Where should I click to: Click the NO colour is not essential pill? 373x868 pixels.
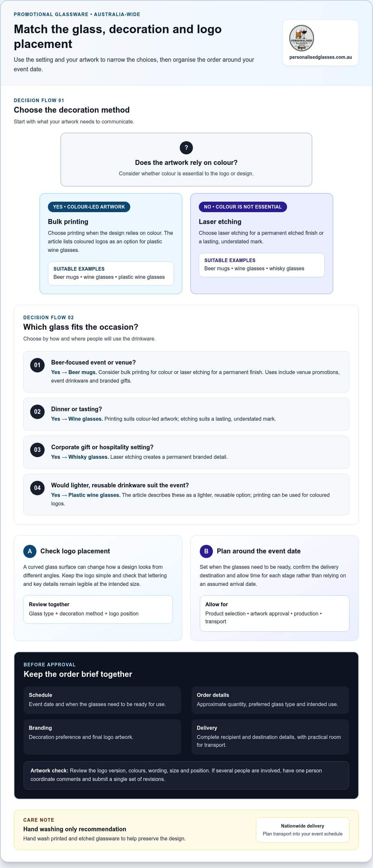(x=243, y=207)
